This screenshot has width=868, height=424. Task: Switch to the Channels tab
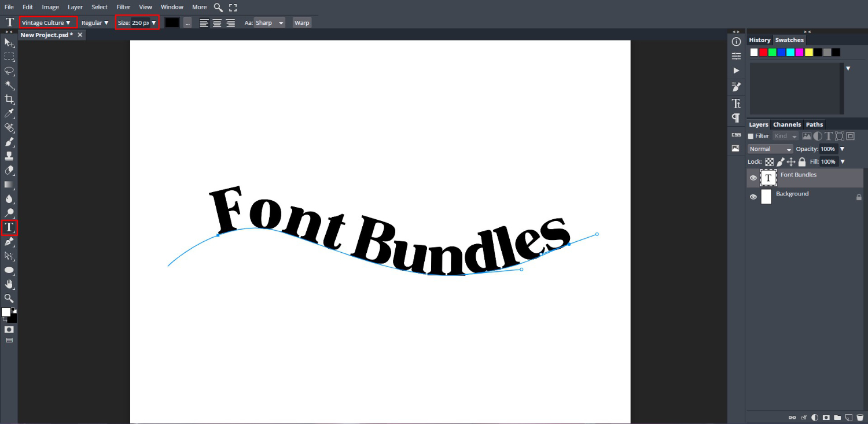[x=787, y=124]
